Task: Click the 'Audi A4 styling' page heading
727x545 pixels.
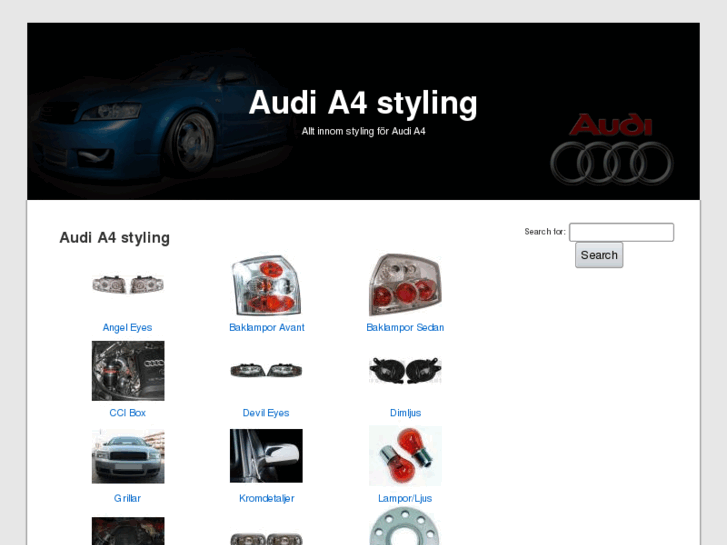Action: [115, 237]
